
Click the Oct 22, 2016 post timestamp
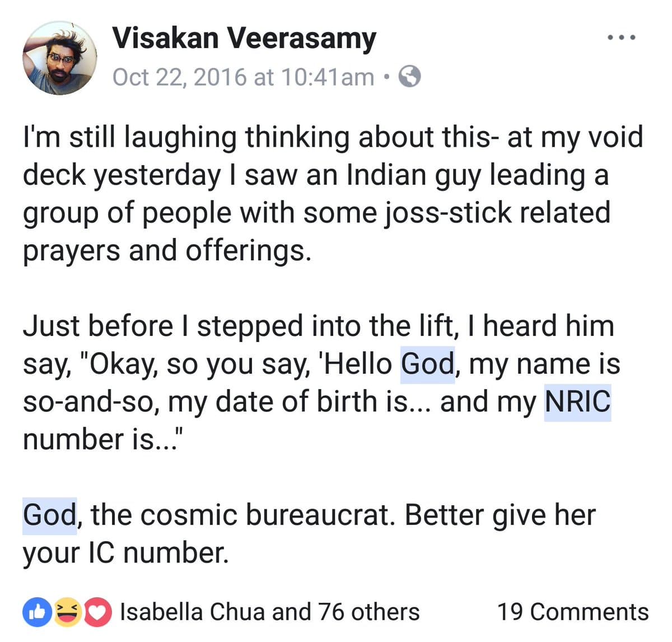(x=244, y=77)
